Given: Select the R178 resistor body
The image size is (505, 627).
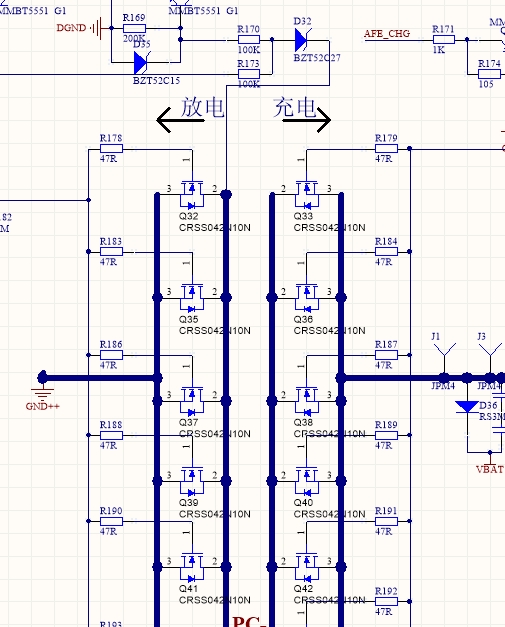Looking at the screenshot, I should [111, 149].
